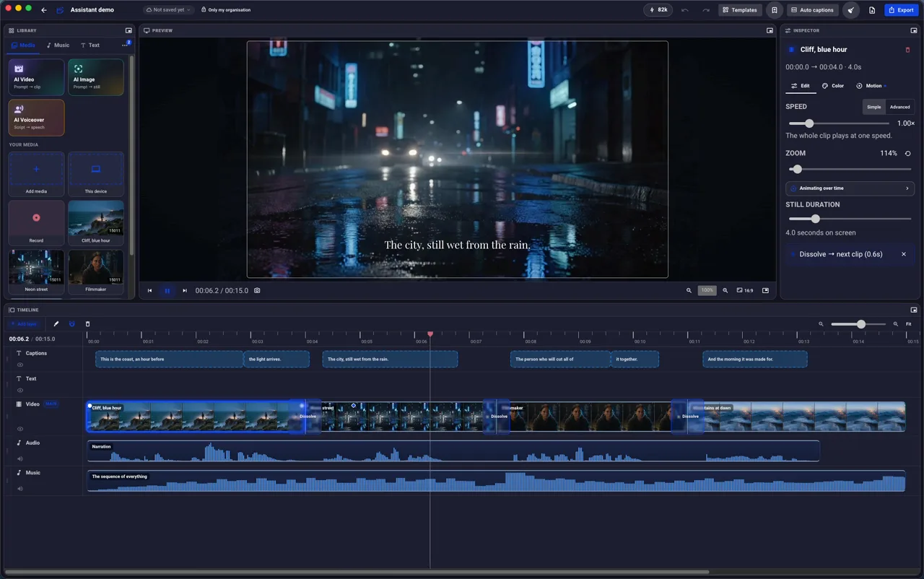Viewport: 924px width, 579px height.
Task: Switch to the Text library tab
Action: tap(90, 45)
